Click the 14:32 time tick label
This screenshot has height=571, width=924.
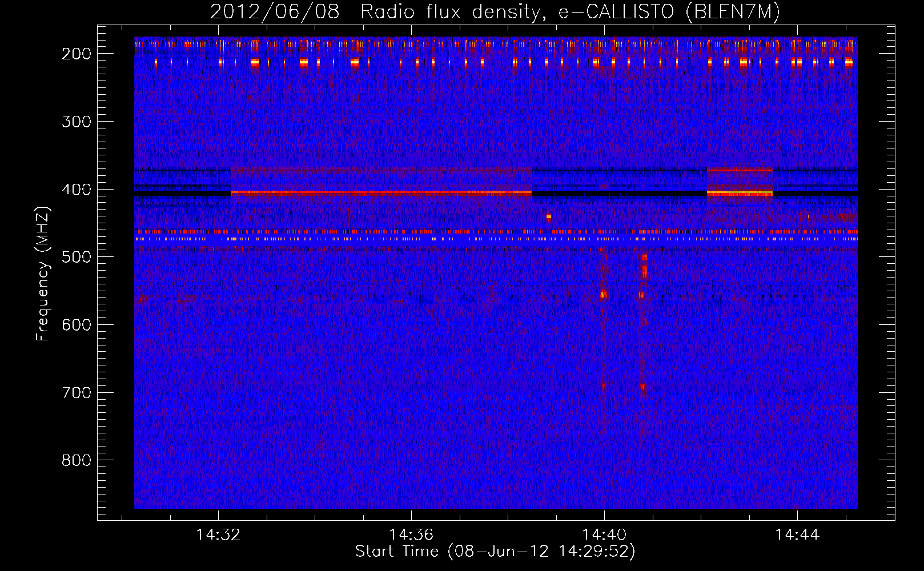coord(218,535)
